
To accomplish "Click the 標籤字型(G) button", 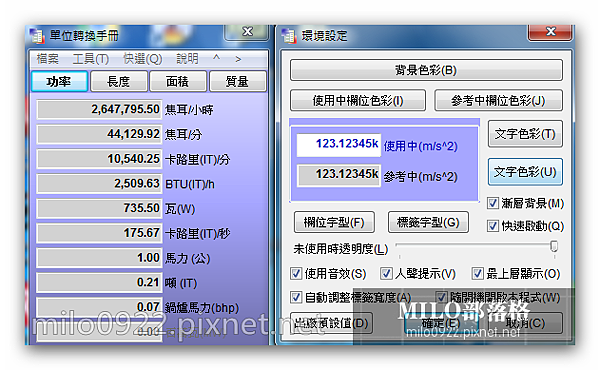I will pos(428,222).
